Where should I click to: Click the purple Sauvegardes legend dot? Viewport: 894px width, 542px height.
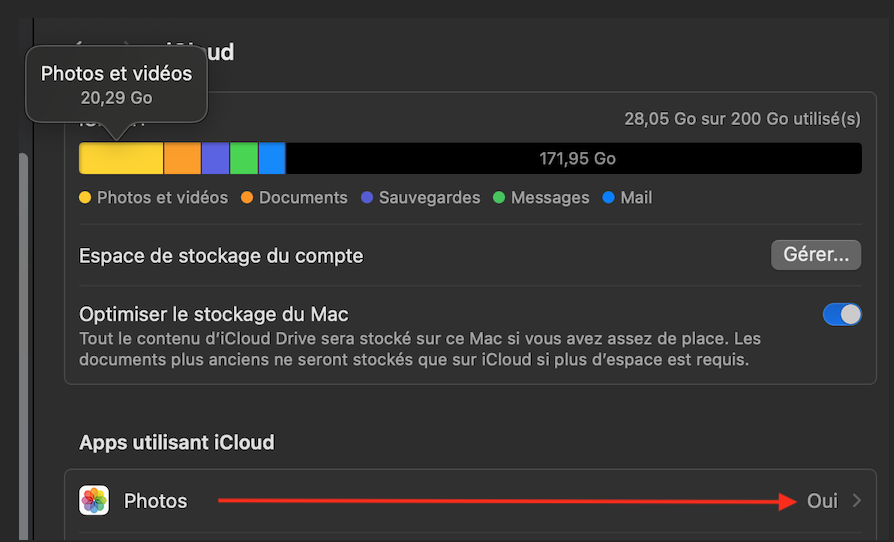click(367, 198)
